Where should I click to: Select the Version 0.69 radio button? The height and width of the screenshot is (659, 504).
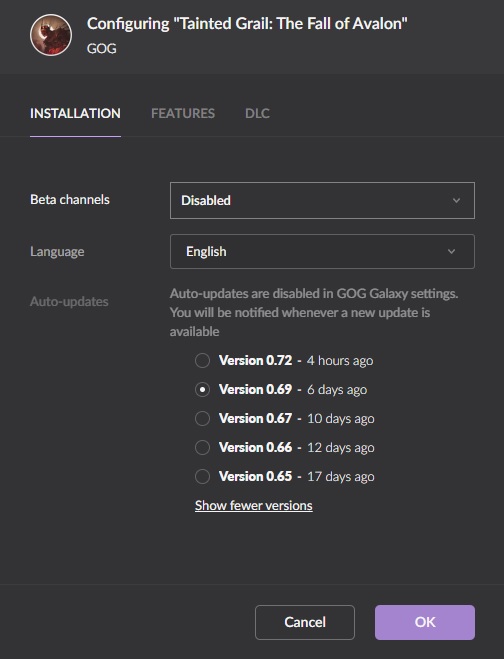(x=202, y=389)
